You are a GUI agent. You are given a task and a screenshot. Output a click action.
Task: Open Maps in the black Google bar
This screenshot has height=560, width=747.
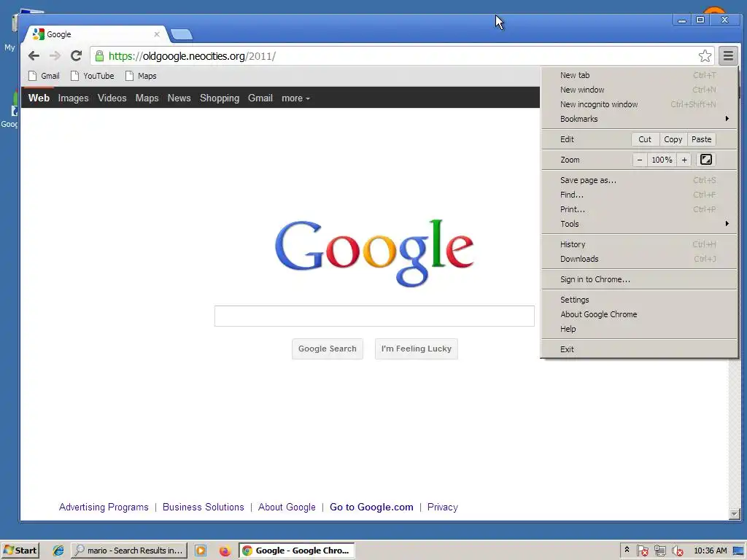147,98
